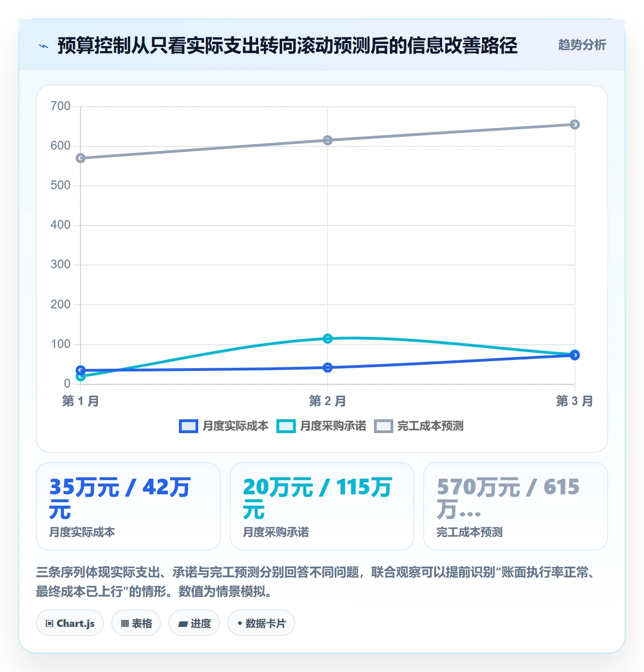The width and height of the screenshot is (644, 672).
Task: Click the 100 y-axis label
Action: (x=61, y=344)
